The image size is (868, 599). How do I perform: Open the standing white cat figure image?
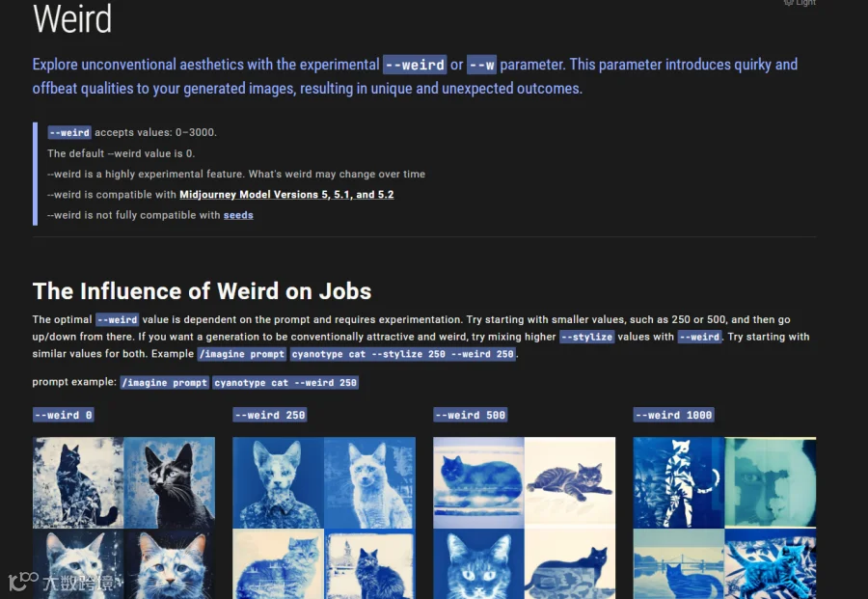coord(679,482)
